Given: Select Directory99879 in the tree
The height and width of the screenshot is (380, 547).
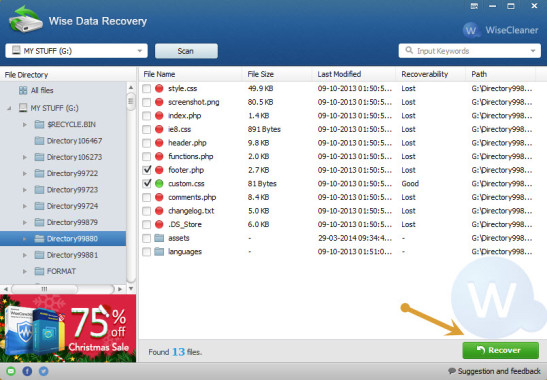Looking at the screenshot, I should tap(72, 222).
